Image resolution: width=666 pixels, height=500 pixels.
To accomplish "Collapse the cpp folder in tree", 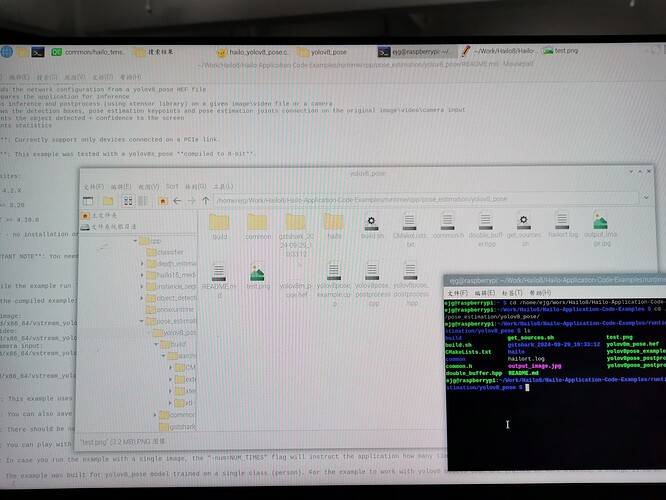I will pos(135,241).
